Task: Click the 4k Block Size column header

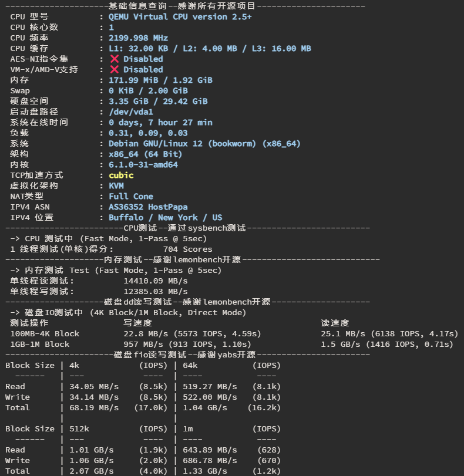Action: point(74,365)
